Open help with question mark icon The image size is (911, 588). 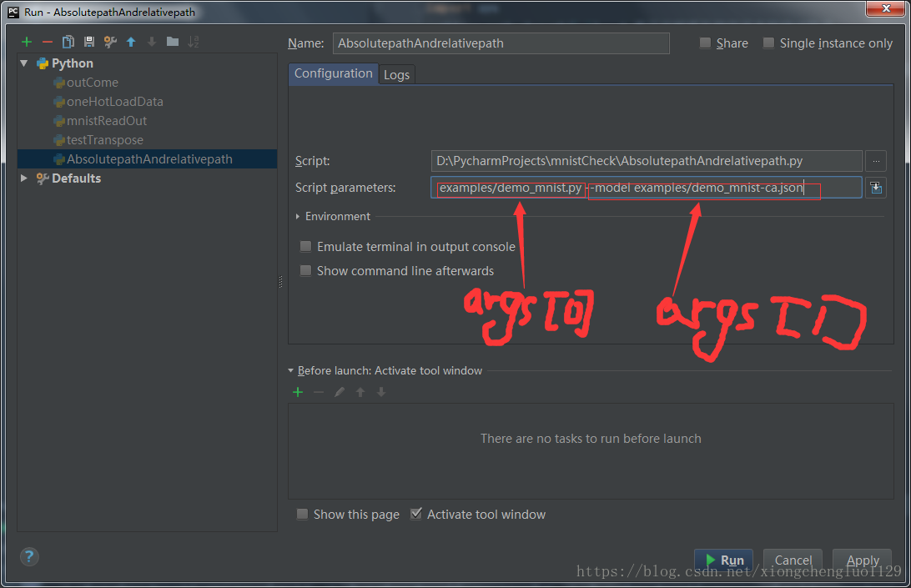point(29,556)
